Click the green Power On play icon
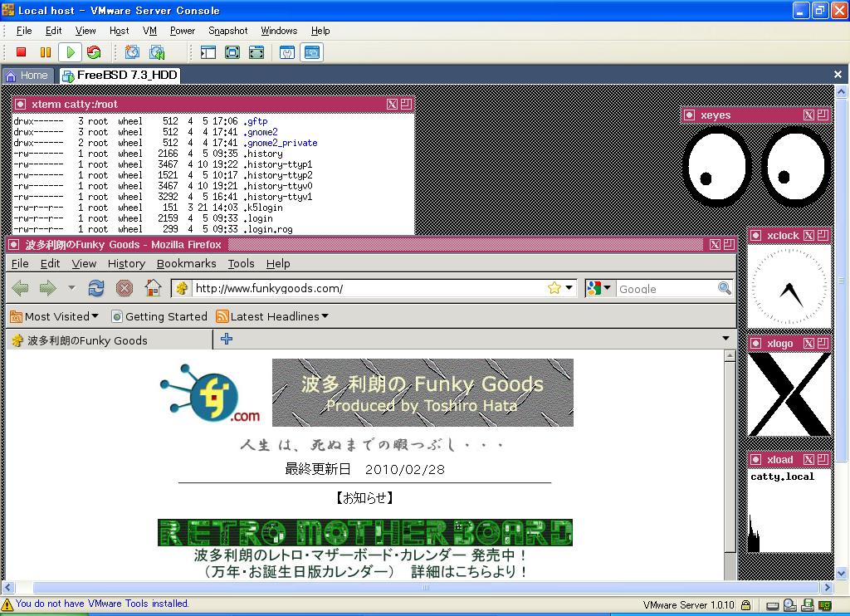Viewport: 850px width, 616px height. (70, 52)
